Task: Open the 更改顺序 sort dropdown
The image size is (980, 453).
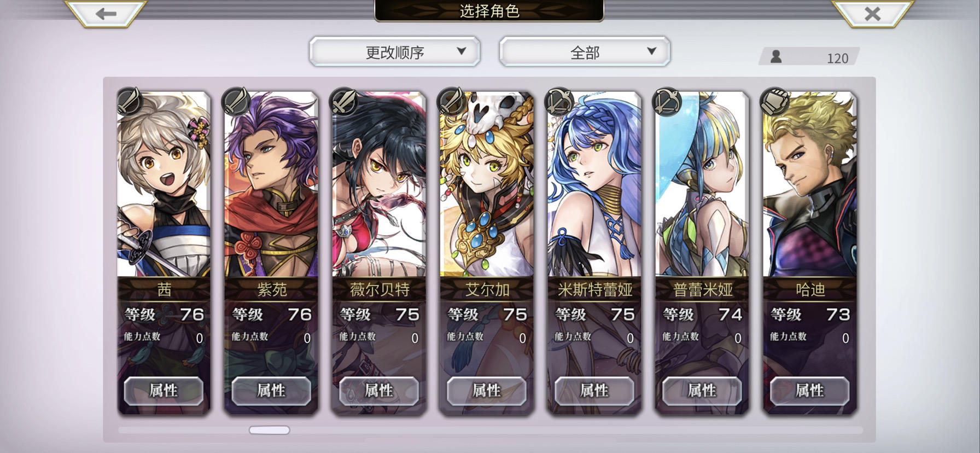Action: [395, 52]
